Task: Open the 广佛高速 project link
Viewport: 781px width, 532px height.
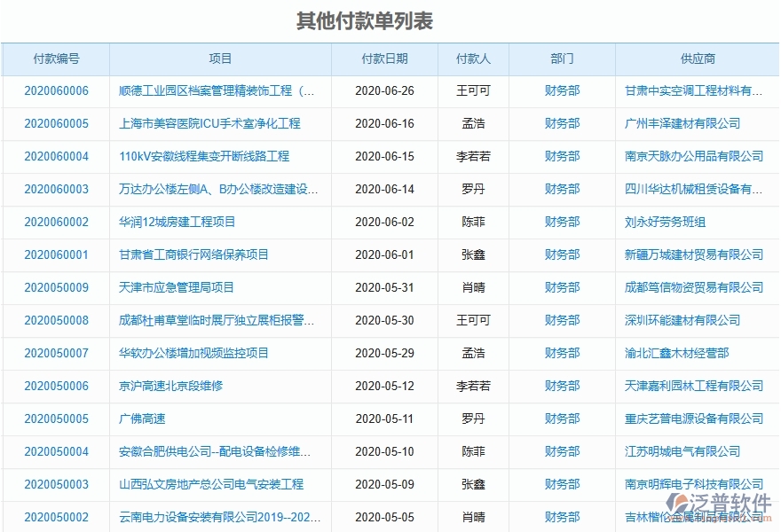Action: [x=143, y=419]
